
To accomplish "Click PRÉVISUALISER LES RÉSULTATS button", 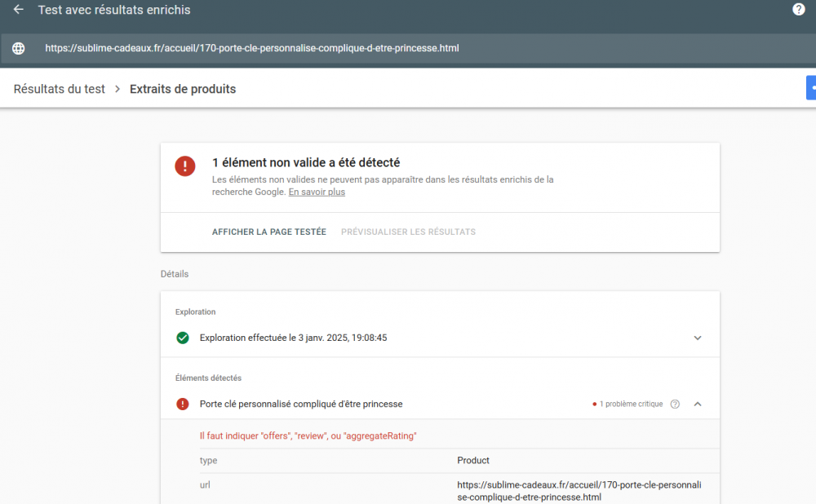I will coord(408,232).
